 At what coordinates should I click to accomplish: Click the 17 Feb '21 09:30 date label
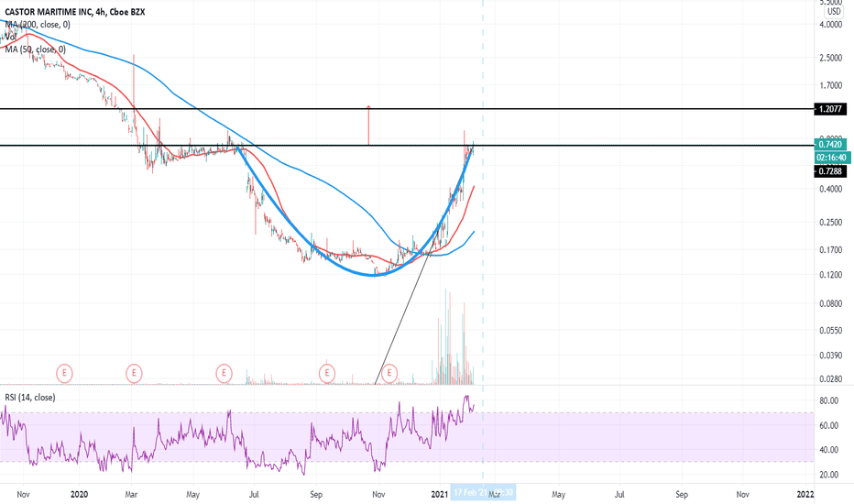(483, 493)
